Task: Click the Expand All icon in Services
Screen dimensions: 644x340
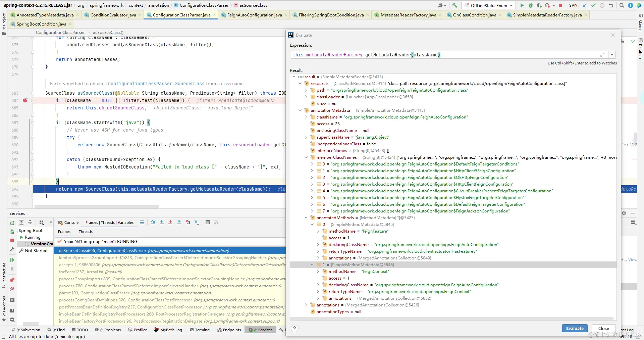Action: coord(21,222)
